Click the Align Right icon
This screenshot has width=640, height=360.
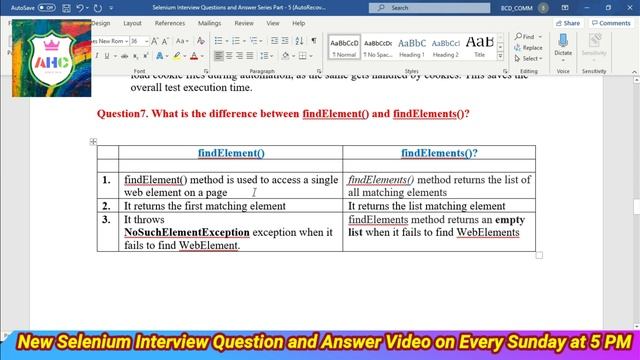[239, 56]
